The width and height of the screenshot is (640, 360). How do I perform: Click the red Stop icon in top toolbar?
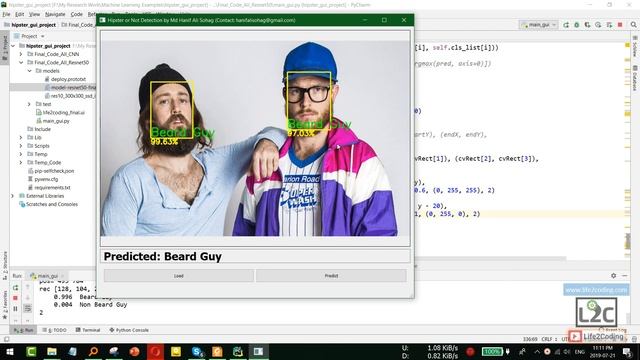[620, 25]
